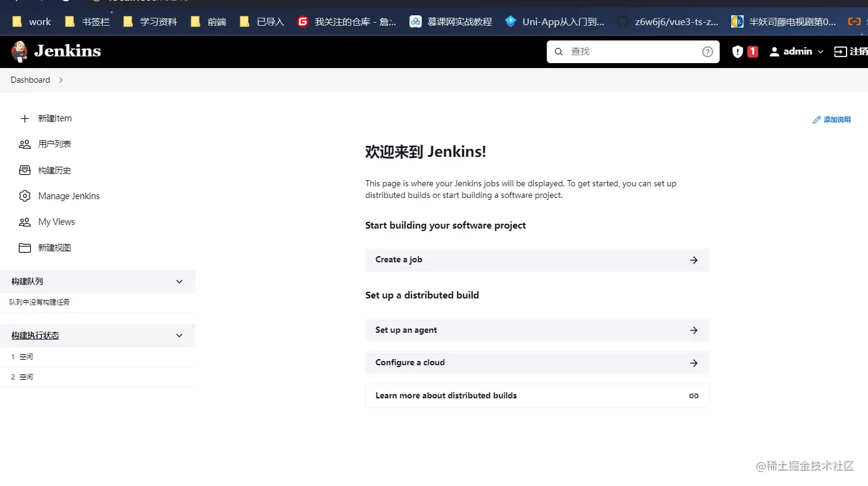Collapse the 构建队列 panel chevron
868x486 pixels.
coord(179,282)
